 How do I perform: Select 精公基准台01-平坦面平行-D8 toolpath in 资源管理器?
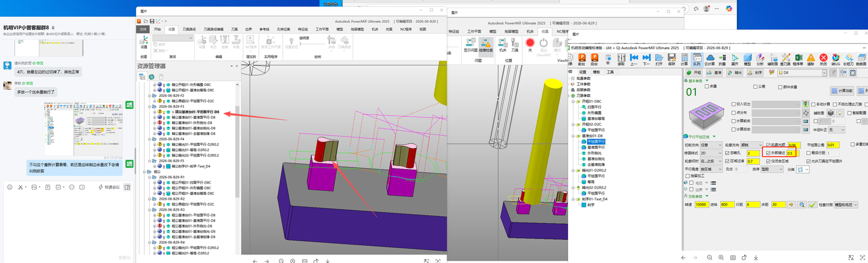coord(197,112)
